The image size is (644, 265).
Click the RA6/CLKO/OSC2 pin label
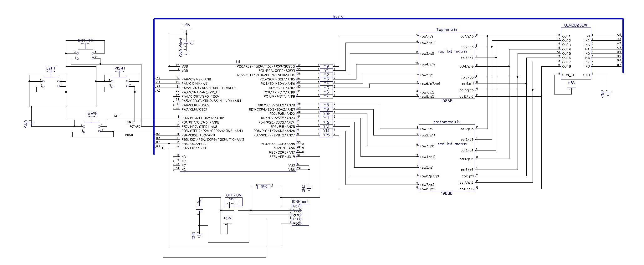[195, 105]
